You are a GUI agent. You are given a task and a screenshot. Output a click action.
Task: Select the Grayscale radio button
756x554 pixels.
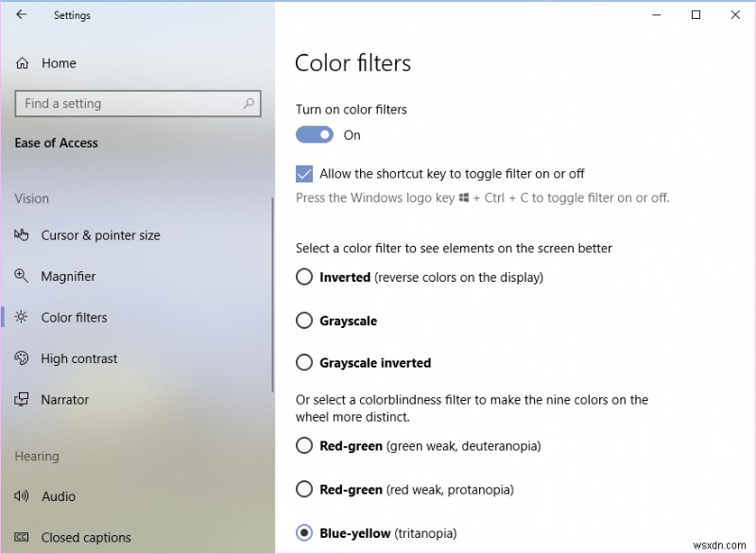(x=304, y=320)
